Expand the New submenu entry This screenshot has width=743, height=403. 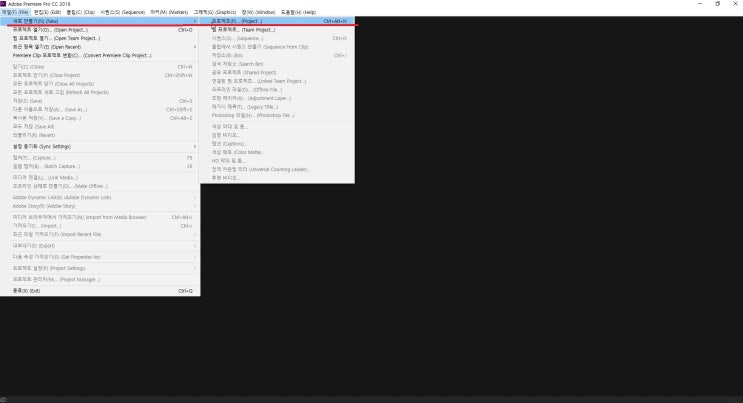click(100, 21)
